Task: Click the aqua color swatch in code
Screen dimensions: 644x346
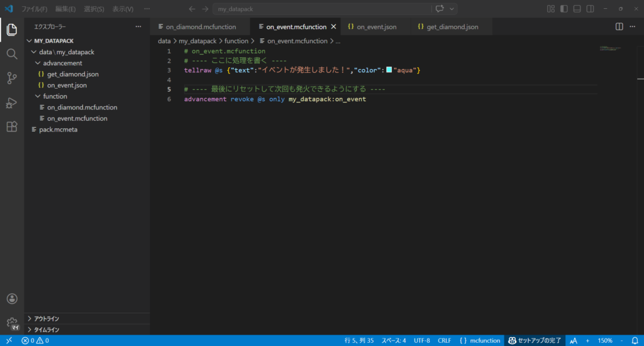Action: tap(389, 70)
